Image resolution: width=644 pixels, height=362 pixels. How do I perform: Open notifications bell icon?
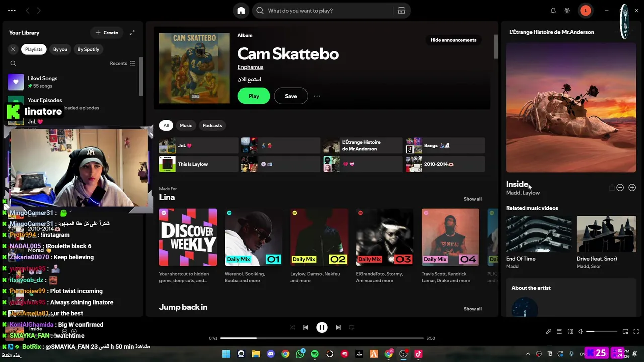tap(553, 11)
